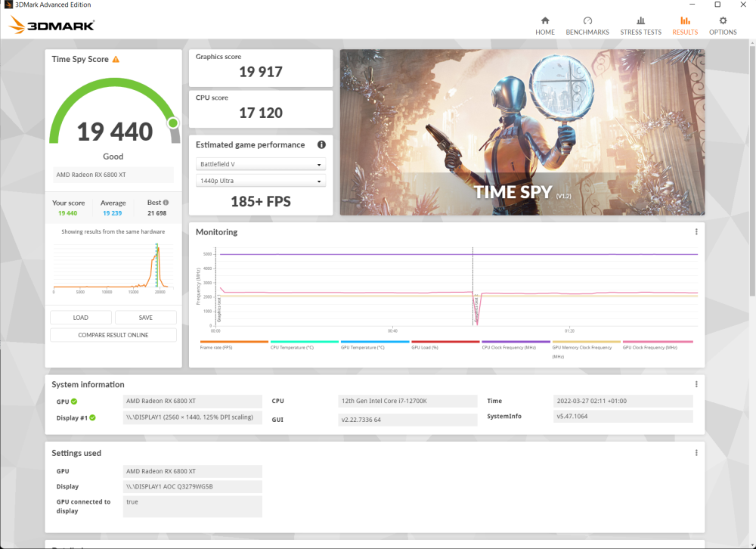Toggle the GPU Load (%) legend

445,345
